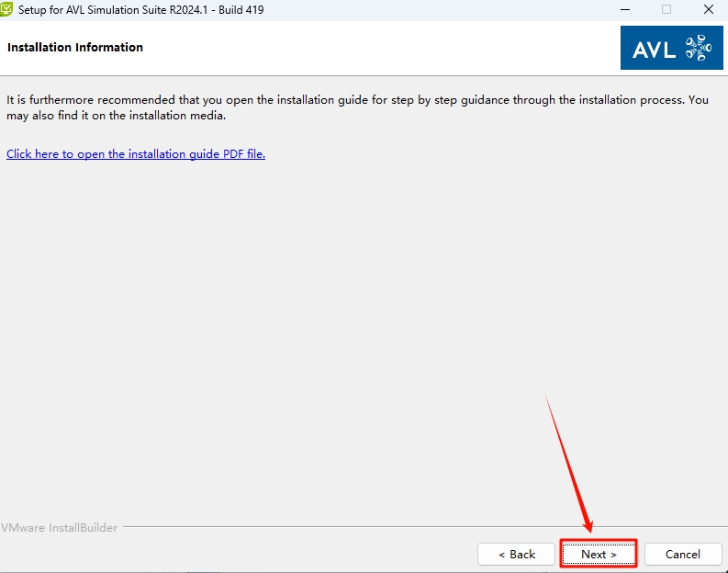The height and width of the screenshot is (573, 728).
Task: Click the dotted swirl emblem beside AVL
Action: tap(698, 48)
